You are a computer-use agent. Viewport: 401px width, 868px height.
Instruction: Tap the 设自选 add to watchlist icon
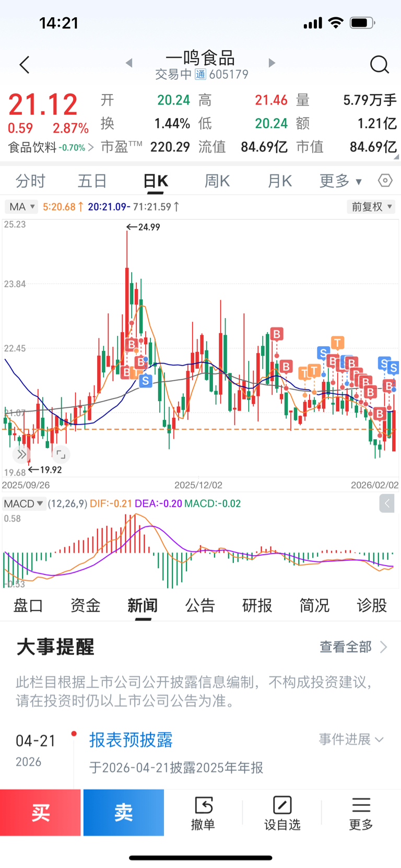click(282, 805)
